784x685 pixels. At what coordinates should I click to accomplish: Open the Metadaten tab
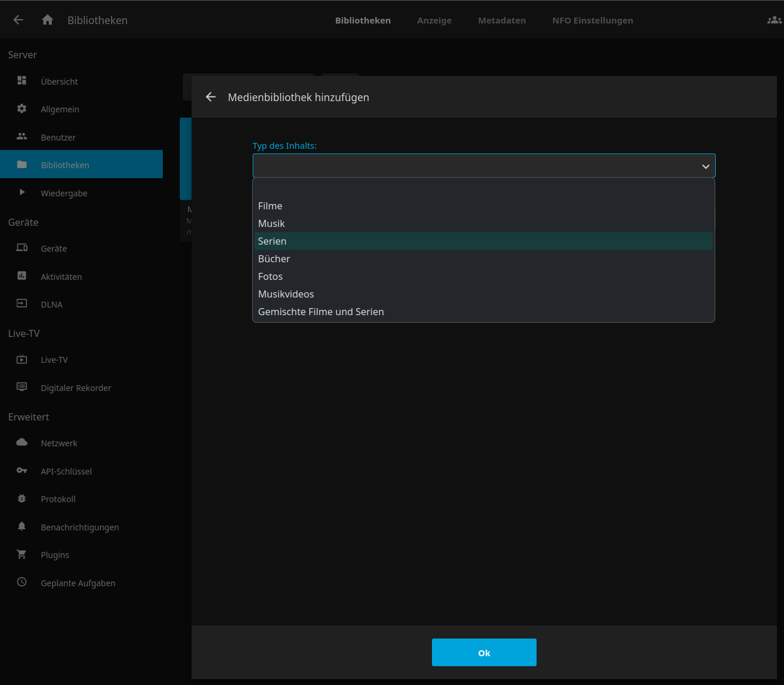(502, 21)
